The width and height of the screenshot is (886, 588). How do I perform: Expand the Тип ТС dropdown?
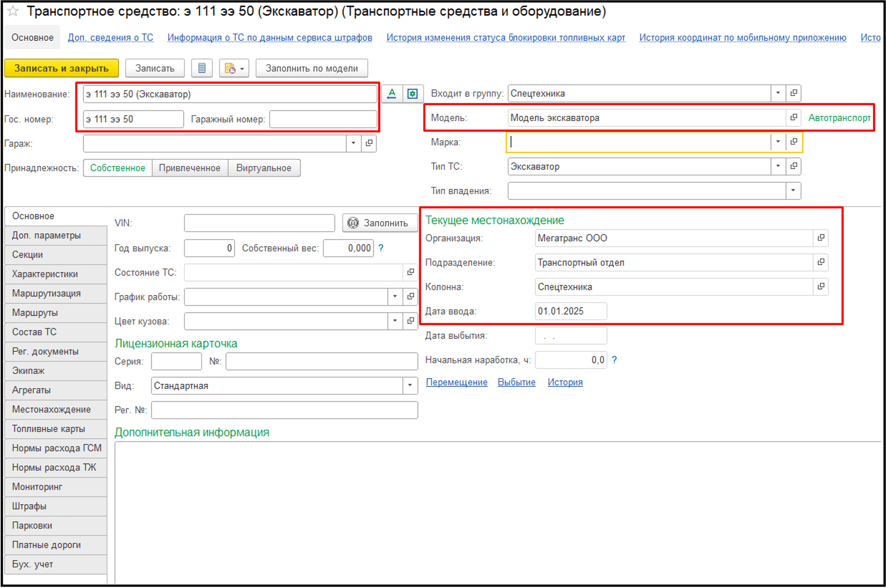click(x=778, y=166)
